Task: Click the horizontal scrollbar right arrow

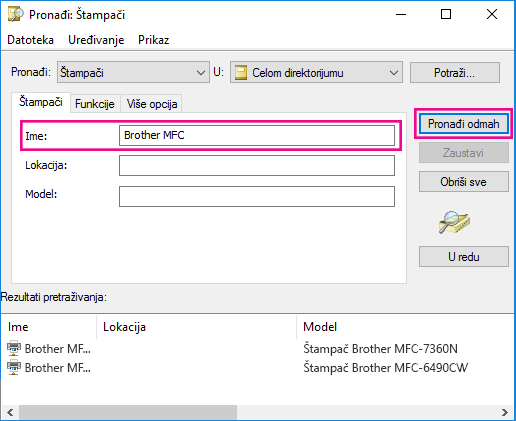Action: [505, 412]
